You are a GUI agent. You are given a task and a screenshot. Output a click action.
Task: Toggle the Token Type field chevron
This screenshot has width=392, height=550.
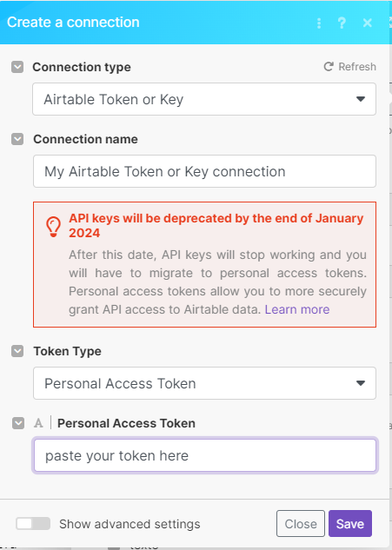coord(17,351)
